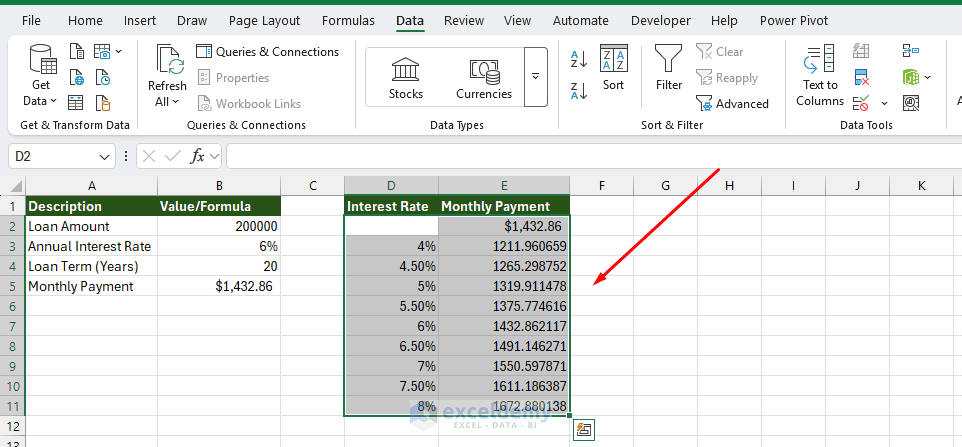This screenshot has width=962, height=447.
Task: Sort Z to A descending
Action: click(579, 90)
